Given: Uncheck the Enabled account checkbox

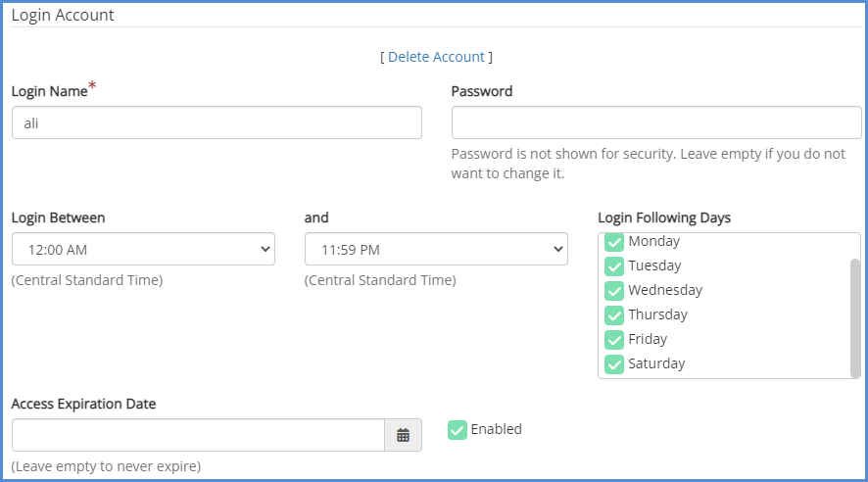Looking at the screenshot, I should point(458,430).
